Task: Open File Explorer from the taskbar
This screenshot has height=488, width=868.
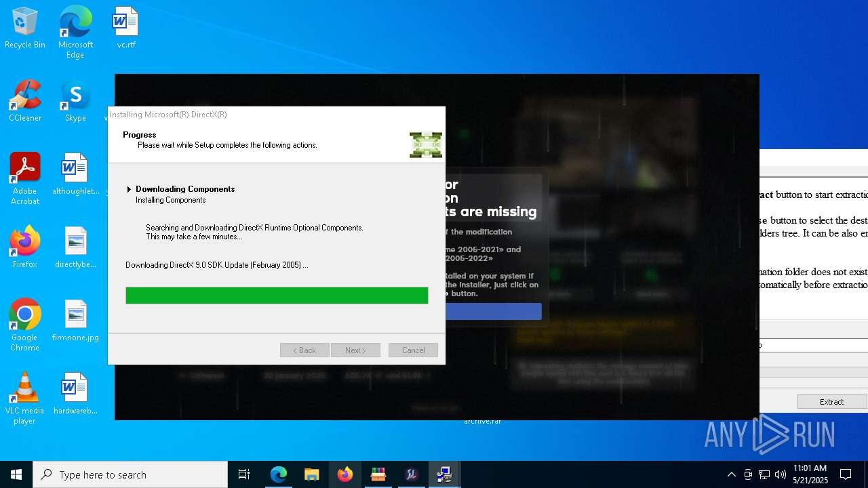Action: (x=311, y=474)
